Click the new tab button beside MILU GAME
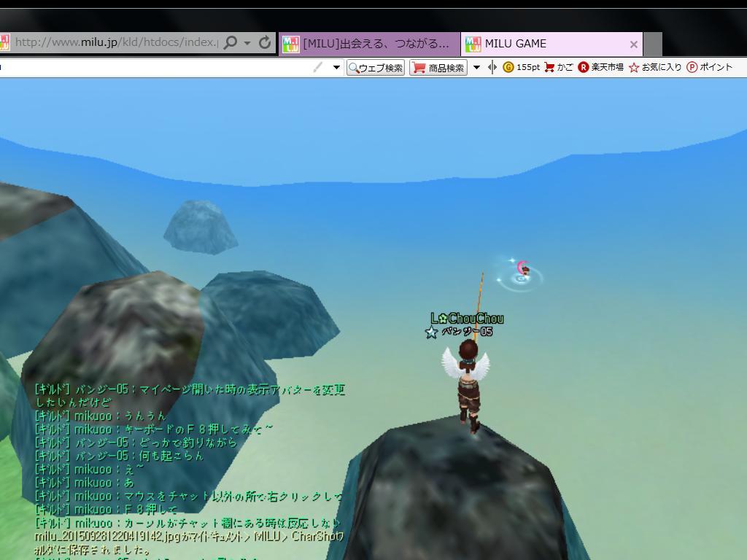Screen dimensions: 747x560 point(653,44)
